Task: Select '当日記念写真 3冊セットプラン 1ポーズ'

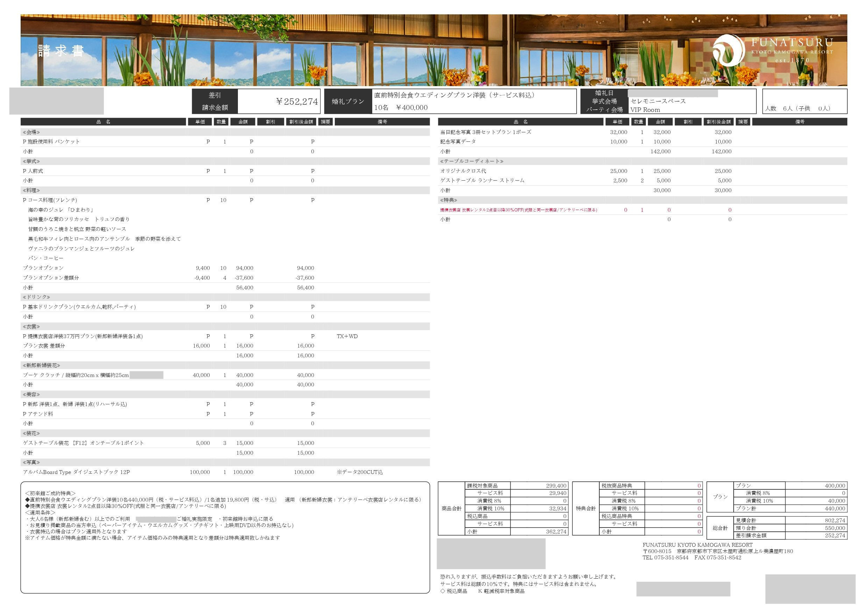Action: coord(485,132)
